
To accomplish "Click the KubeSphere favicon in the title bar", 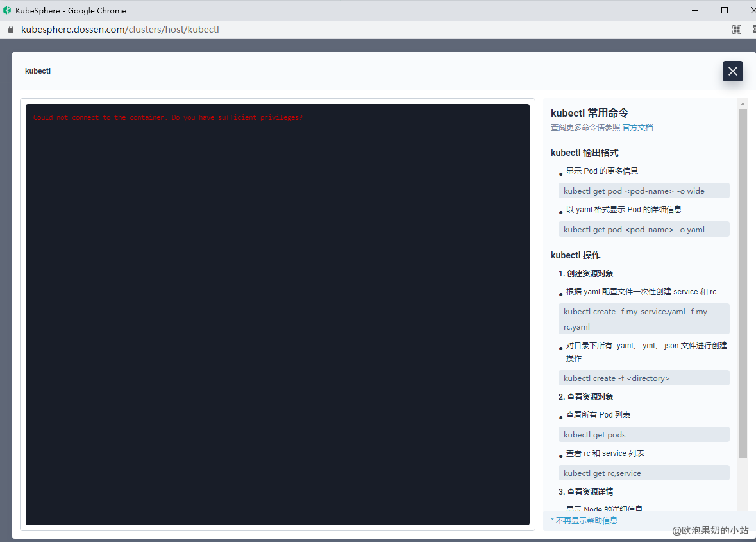I will click(7, 10).
